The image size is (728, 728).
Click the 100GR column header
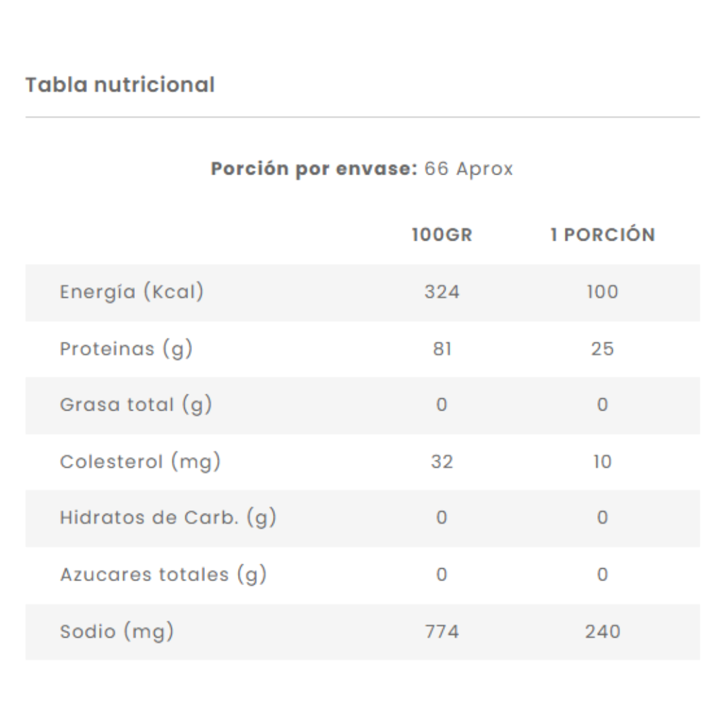pos(442,235)
